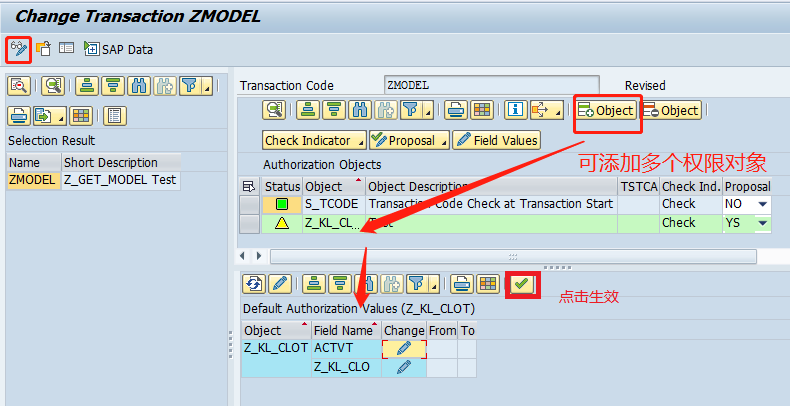Sort descending in the left panel toolbar

click(113, 86)
